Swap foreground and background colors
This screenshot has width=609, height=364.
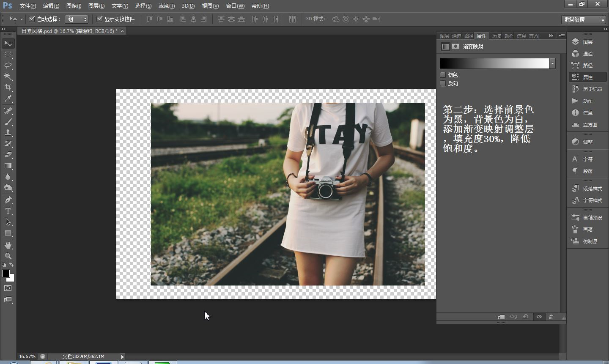(12, 265)
